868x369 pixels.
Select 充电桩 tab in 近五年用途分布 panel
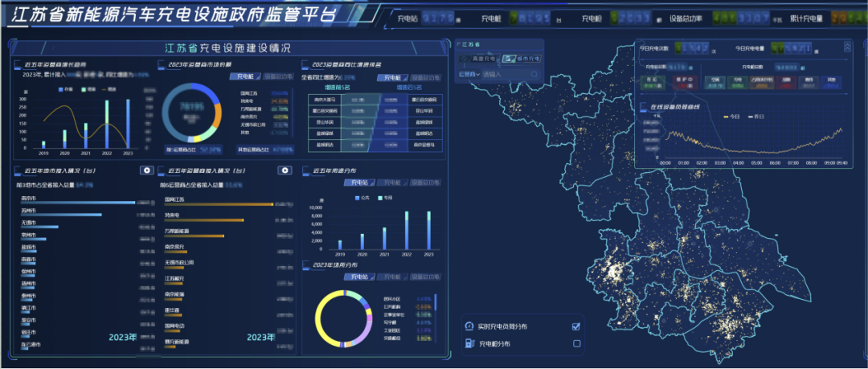(x=391, y=182)
